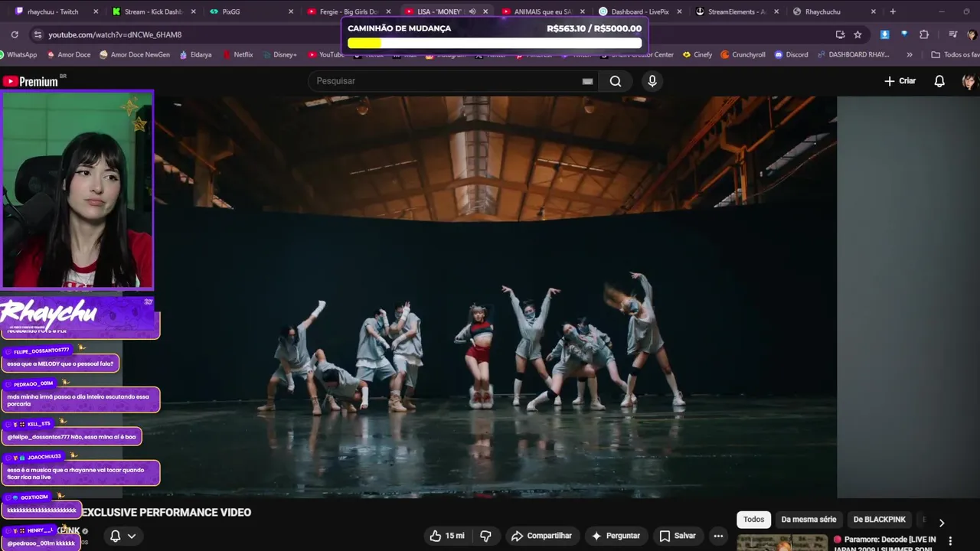
Task: Show next filter chips with the right arrow
Action: point(942,523)
